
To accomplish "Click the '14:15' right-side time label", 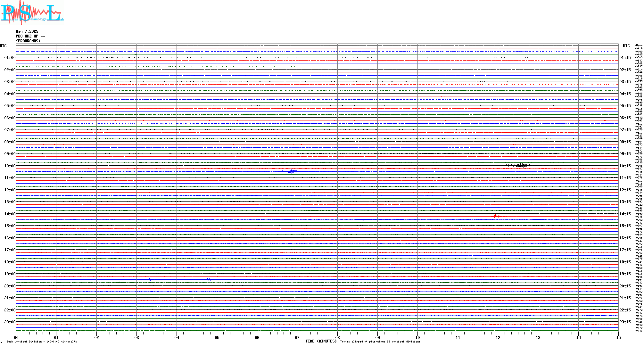I will click(625, 214).
